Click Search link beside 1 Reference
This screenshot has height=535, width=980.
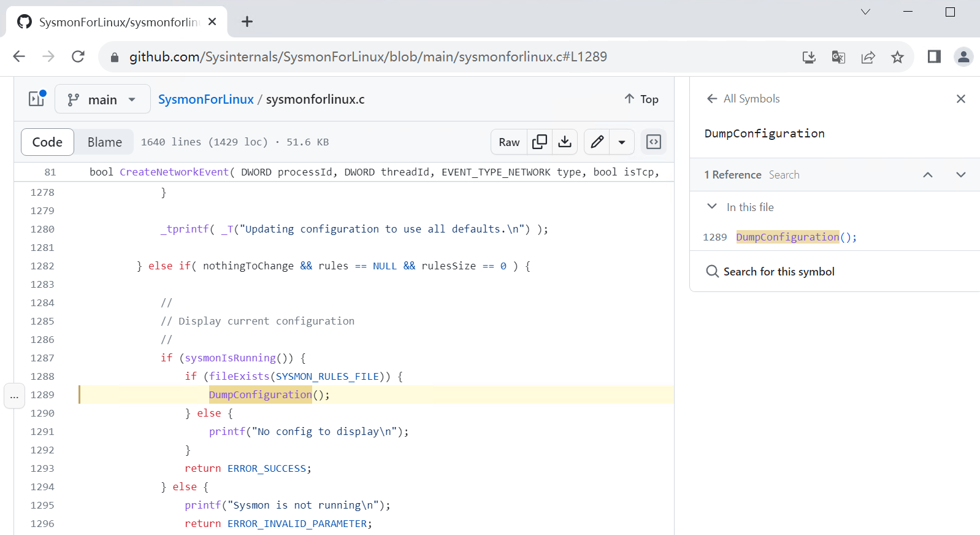pyautogui.click(x=784, y=175)
